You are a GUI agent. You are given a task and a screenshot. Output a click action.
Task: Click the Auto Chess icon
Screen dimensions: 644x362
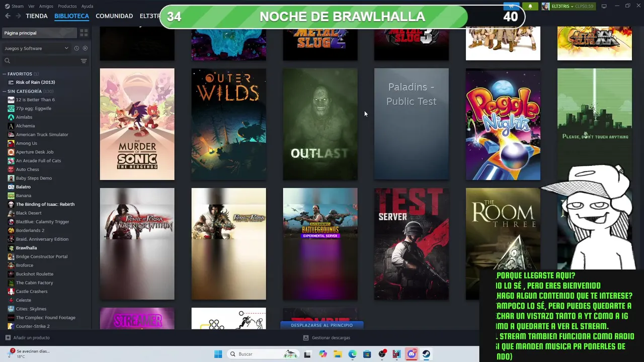(x=11, y=169)
